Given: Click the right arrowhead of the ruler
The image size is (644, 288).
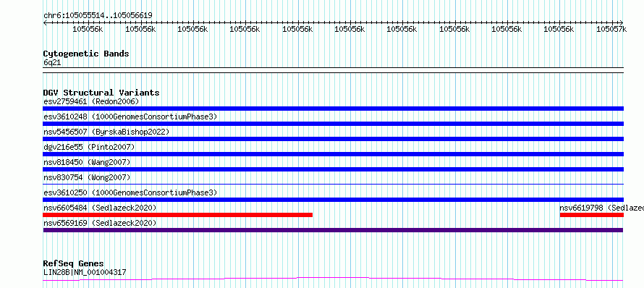Looking at the screenshot, I should (622, 22).
